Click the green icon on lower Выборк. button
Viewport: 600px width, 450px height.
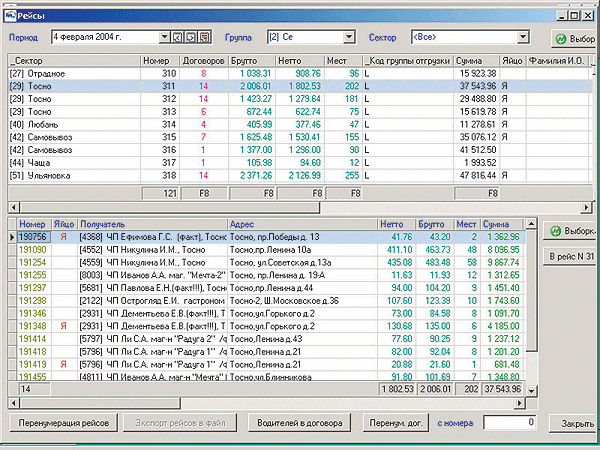(556, 231)
